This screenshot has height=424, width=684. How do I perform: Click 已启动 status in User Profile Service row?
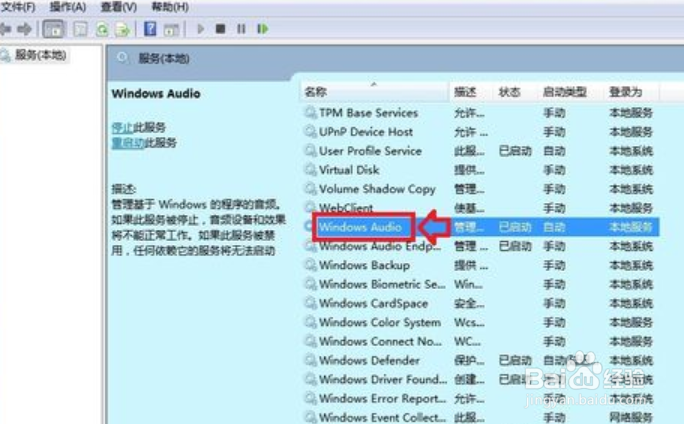tap(515, 150)
